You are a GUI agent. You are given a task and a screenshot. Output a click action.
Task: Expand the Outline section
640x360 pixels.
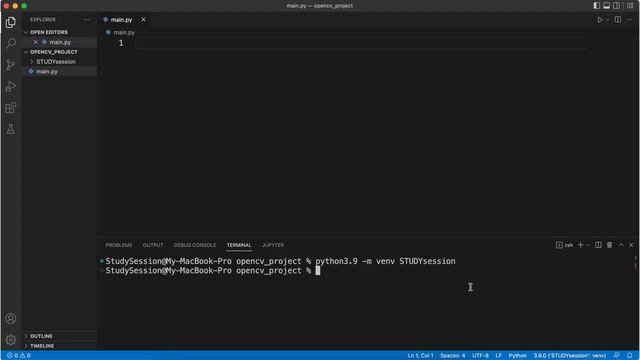click(41, 336)
